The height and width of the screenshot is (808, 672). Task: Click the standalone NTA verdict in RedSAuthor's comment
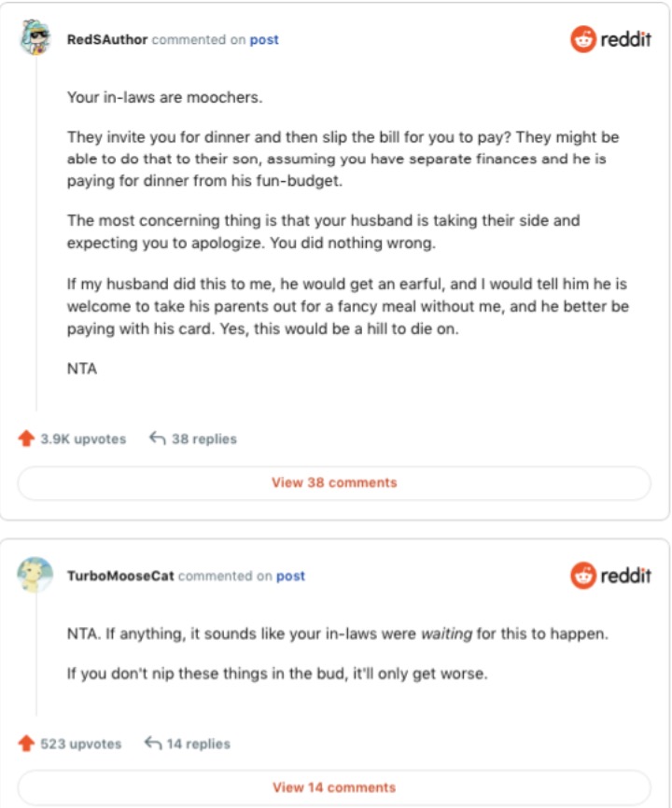pos(82,369)
